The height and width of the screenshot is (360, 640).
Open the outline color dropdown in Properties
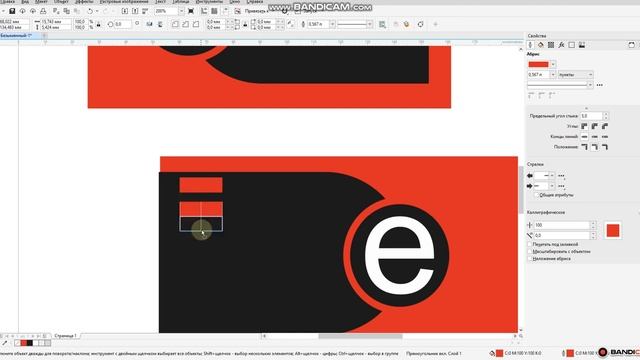(553, 64)
